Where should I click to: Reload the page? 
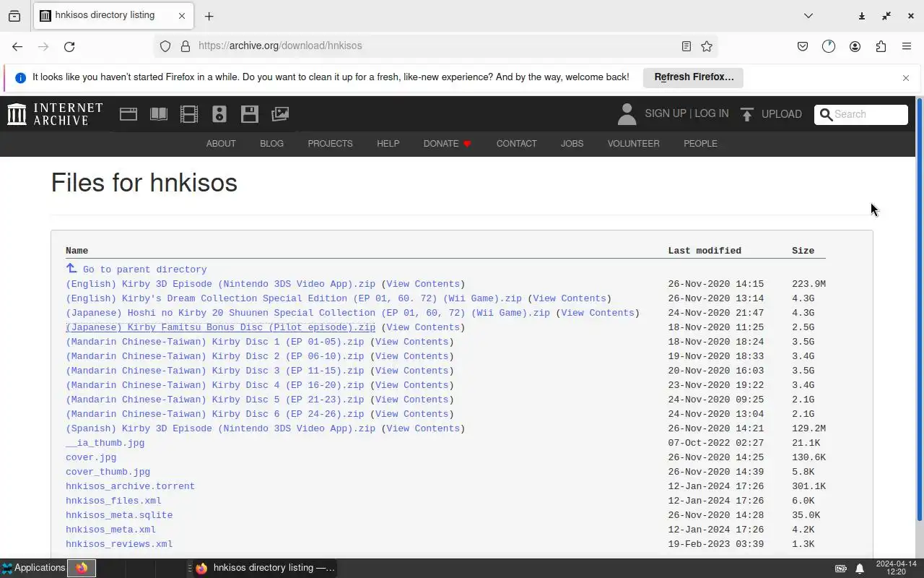69,46
